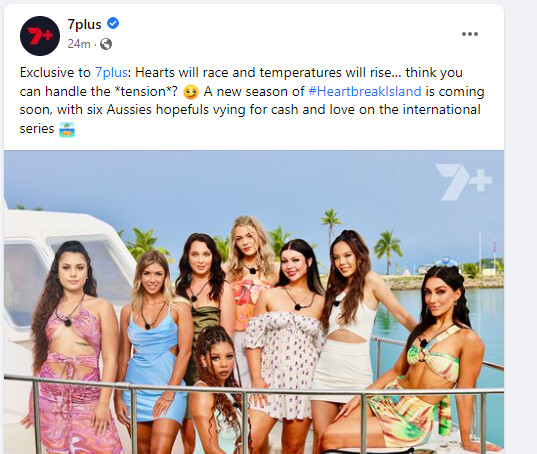
Task: Open the post photo of the cast
Action: coord(254,302)
